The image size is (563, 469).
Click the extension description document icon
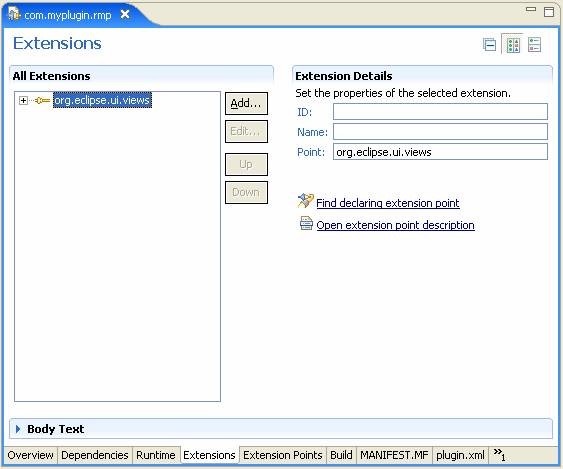[306, 223]
